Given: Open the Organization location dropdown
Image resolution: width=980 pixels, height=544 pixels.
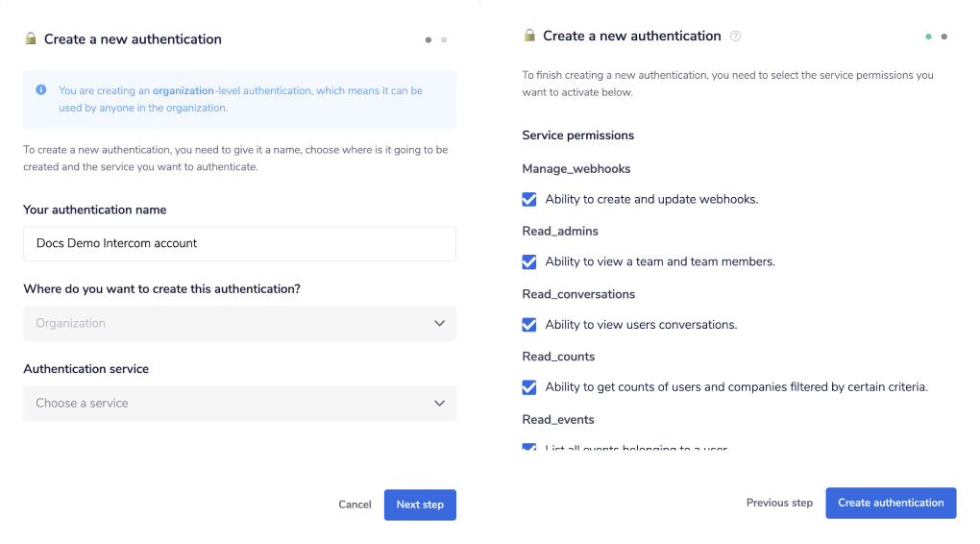Looking at the screenshot, I should point(239,323).
